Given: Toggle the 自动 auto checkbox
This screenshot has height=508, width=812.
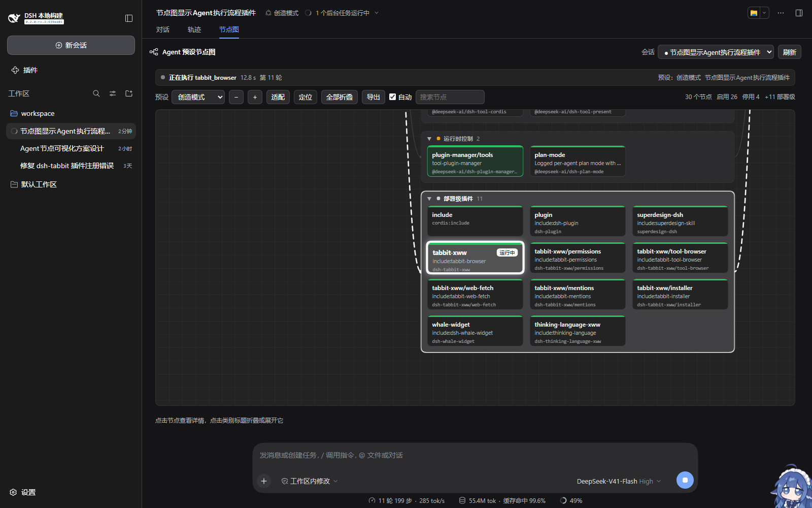Looking at the screenshot, I should click(392, 97).
